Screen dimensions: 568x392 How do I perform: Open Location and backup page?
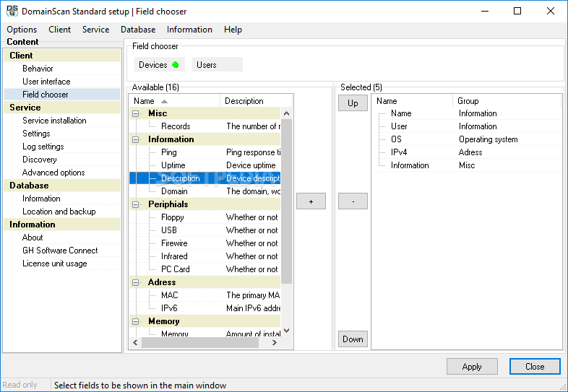pyautogui.click(x=59, y=212)
